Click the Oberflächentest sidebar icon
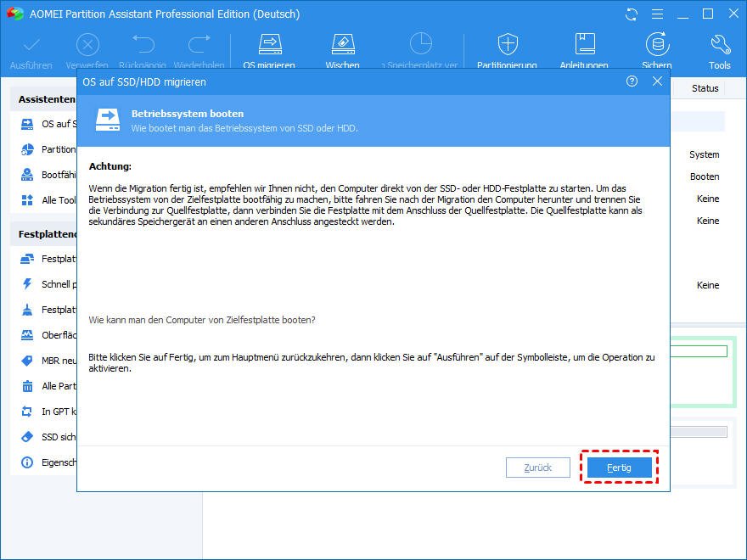Screen dimensions: 747x560 point(27,335)
